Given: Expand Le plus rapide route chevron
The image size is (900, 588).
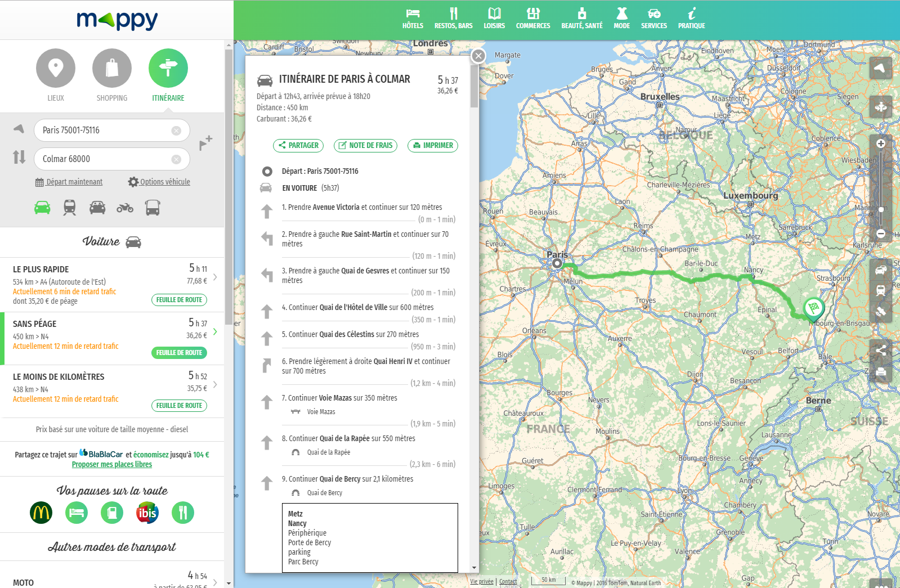Looking at the screenshot, I should (x=215, y=277).
